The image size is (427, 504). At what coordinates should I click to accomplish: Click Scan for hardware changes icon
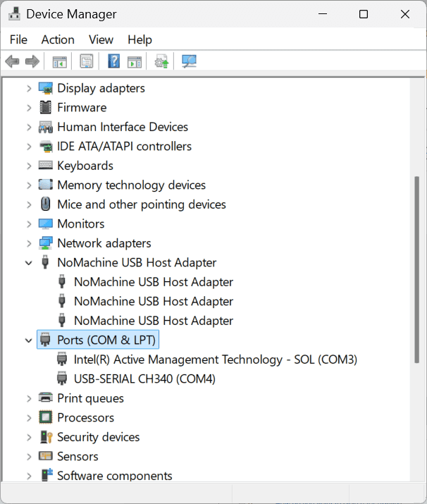click(189, 62)
